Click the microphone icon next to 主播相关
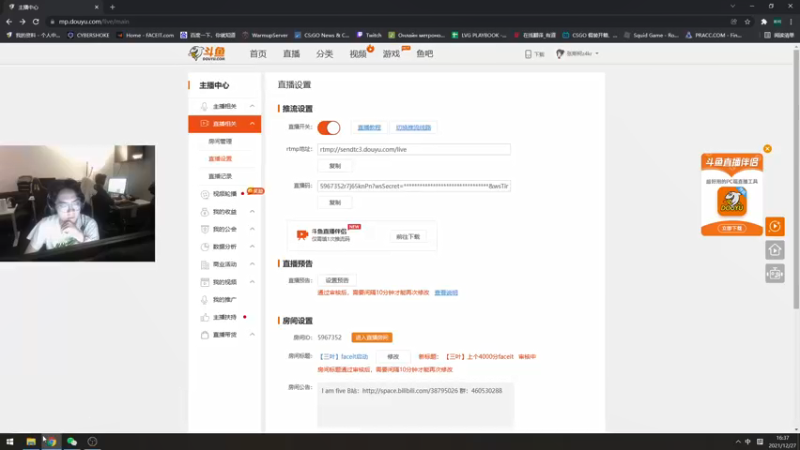Screen dimensions: 800x450 (x=204, y=106)
